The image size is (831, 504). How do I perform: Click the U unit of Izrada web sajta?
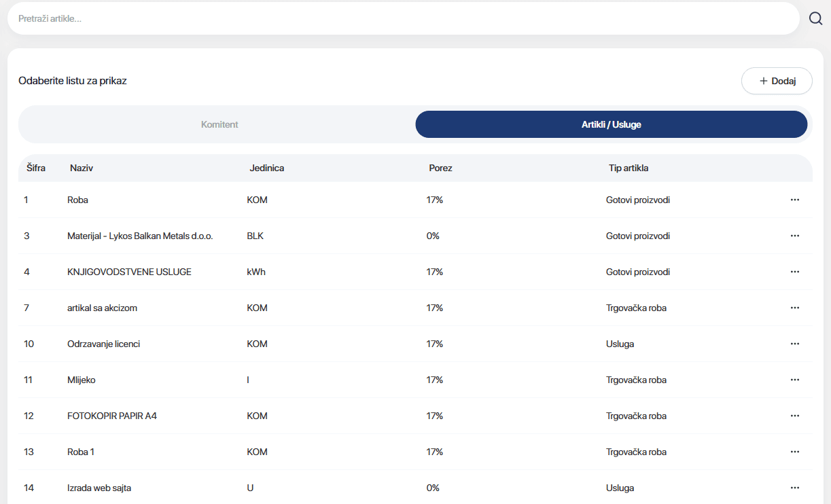pos(250,488)
